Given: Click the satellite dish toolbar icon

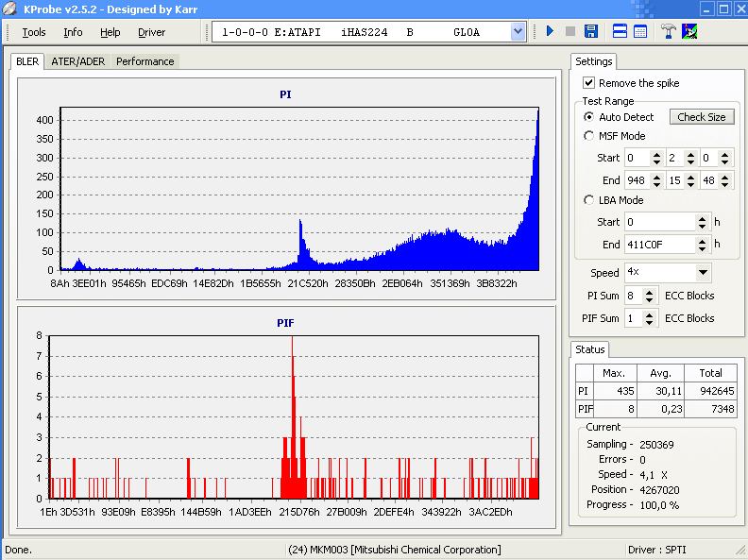Looking at the screenshot, I should pyautogui.click(x=690, y=31).
